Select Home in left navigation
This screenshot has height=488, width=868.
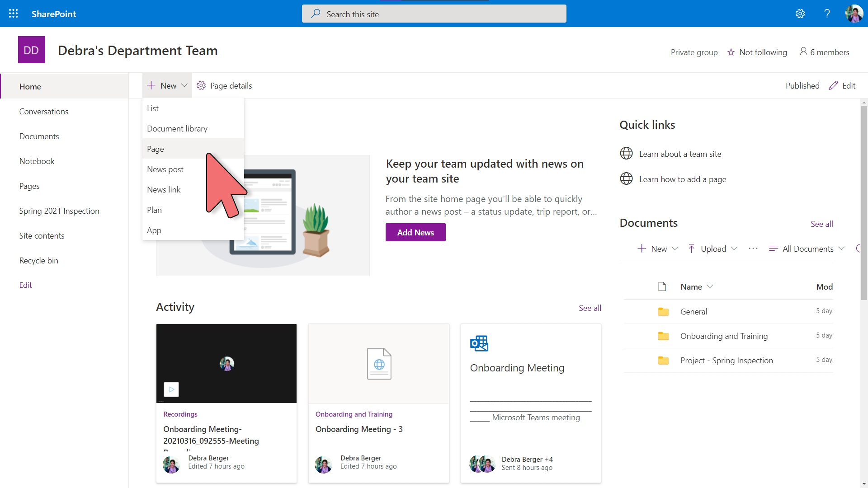tap(64, 86)
